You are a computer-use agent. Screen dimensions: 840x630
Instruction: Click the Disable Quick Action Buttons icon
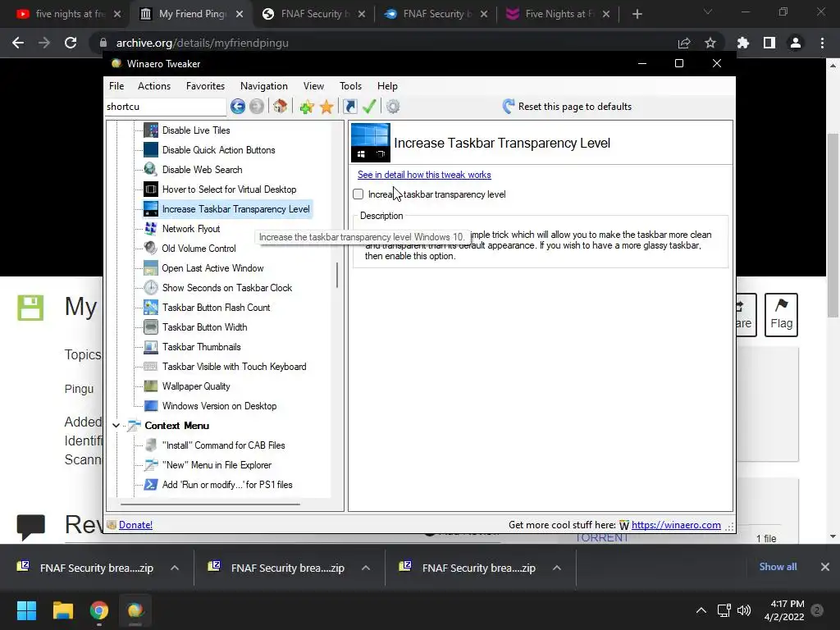151,150
